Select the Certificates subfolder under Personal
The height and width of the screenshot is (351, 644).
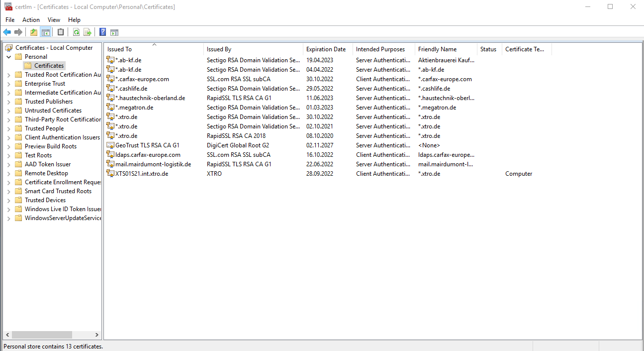tap(49, 66)
